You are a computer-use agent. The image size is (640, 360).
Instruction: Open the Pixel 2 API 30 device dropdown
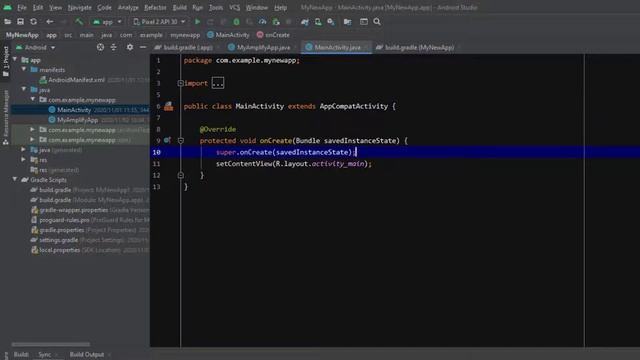[159, 22]
